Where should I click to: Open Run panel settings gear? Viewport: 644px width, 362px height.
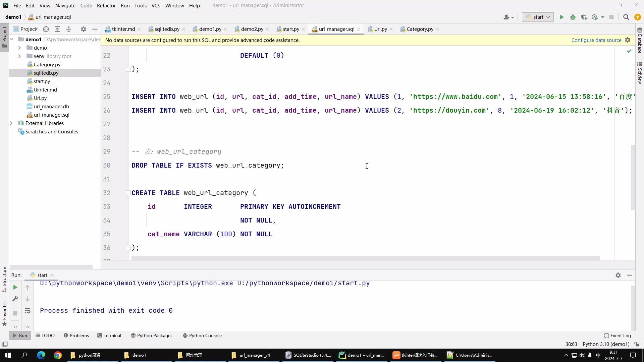click(618, 275)
